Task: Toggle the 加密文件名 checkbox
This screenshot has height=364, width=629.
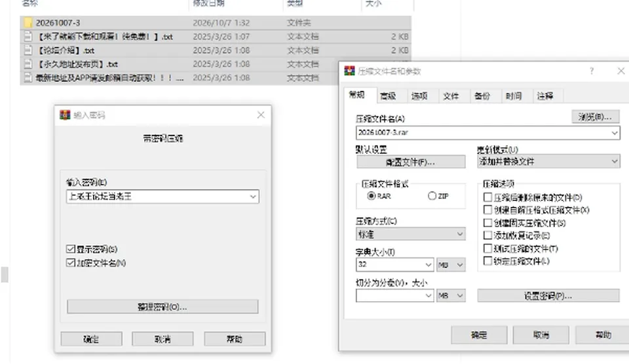Action: pyautogui.click(x=71, y=263)
